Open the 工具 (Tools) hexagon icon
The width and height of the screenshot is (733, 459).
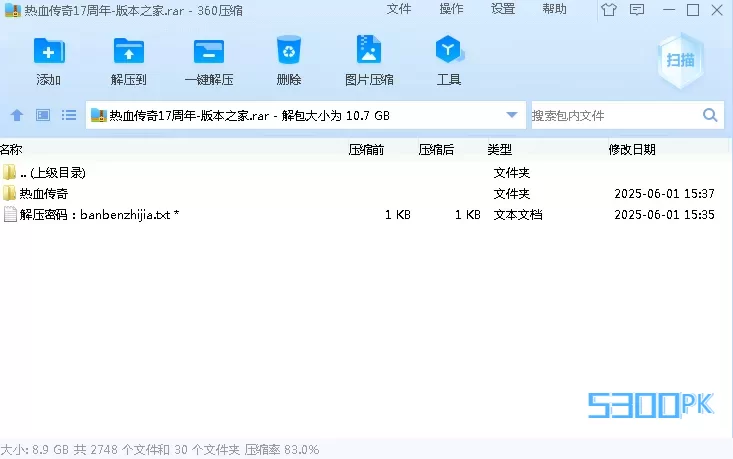[449, 49]
